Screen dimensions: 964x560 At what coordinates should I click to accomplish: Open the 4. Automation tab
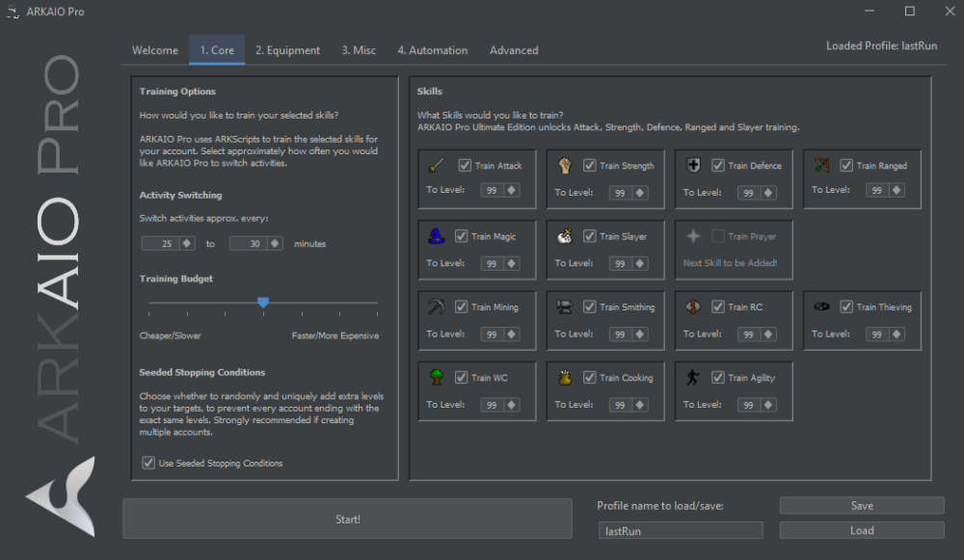(x=432, y=50)
